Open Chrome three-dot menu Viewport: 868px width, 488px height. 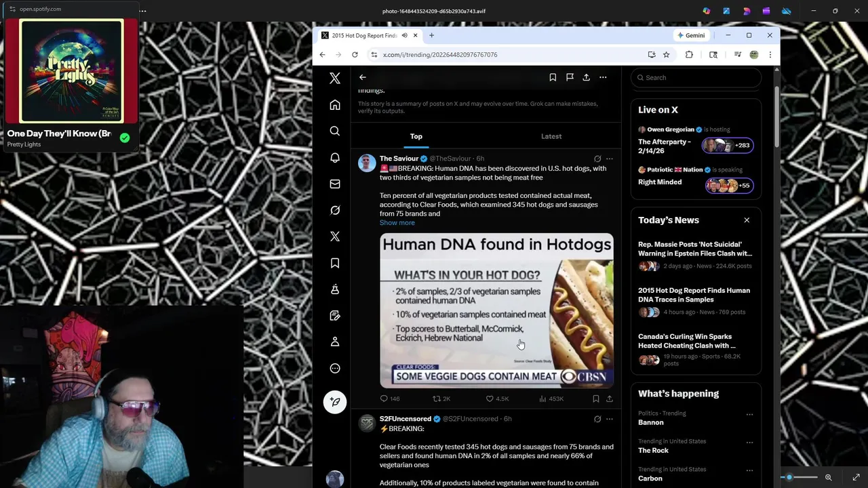[x=770, y=54]
